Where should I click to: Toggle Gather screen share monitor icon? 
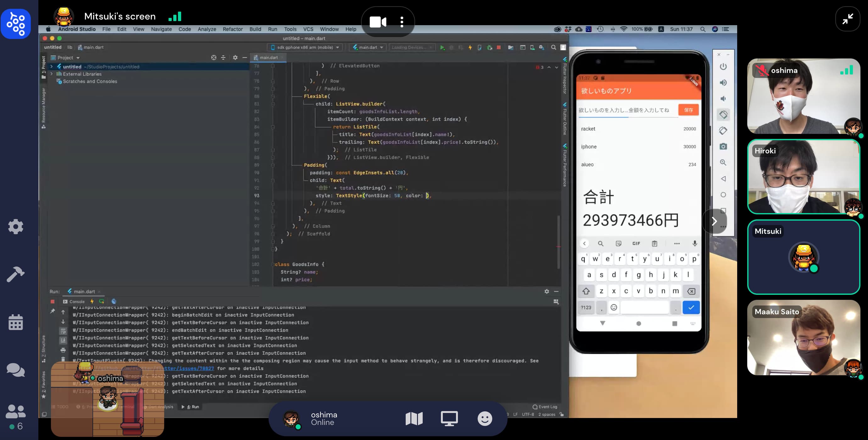449,419
